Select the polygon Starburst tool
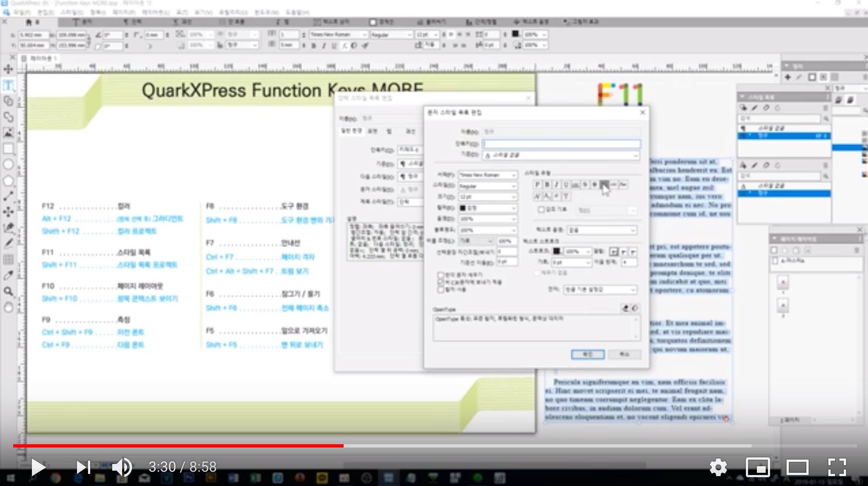The width and height of the screenshot is (868, 486). pos(8,180)
